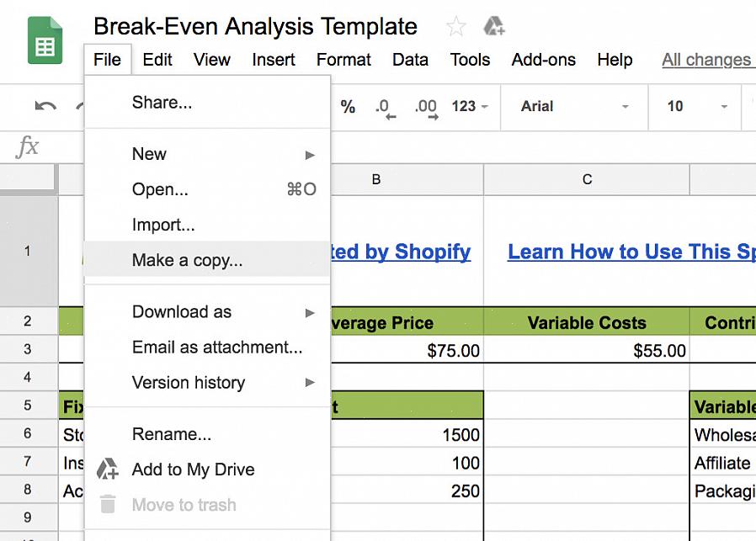Choose Share... in the File menu
The height and width of the screenshot is (541, 756).
click(207, 103)
